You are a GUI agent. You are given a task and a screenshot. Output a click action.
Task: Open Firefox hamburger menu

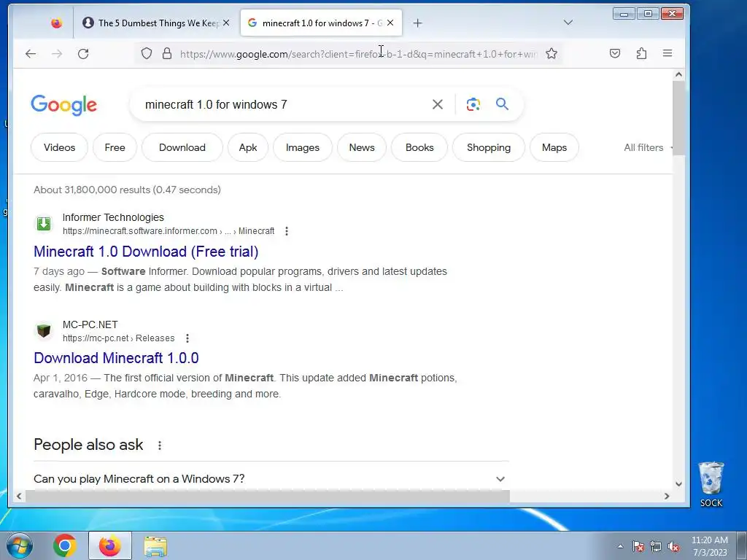pos(667,54)
